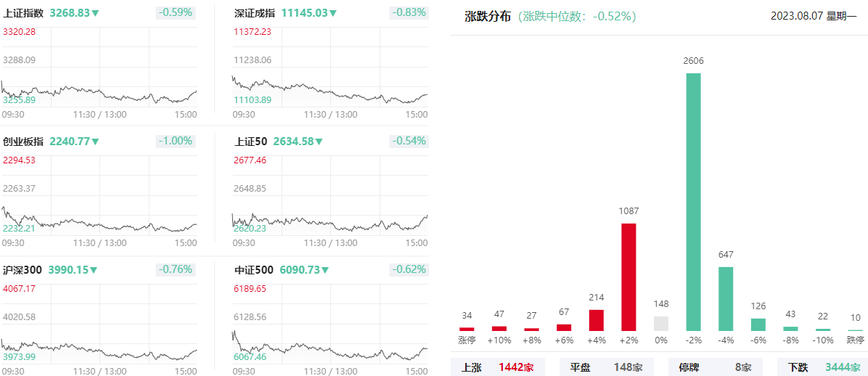Click the down-arrow icon beside 6090.73
The height and width of the screenshot is (376, 868).
click(325, 270)
